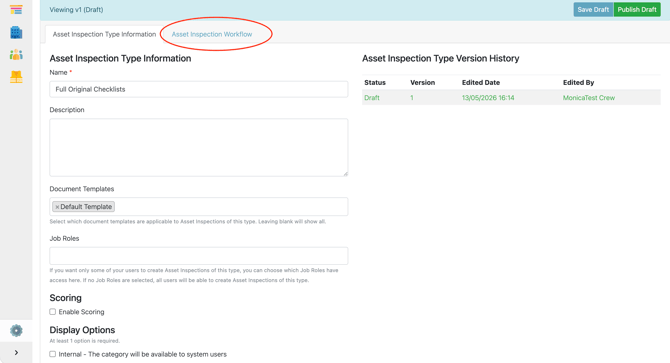This screenshot has width=670, height=363.
Task: Click the Viewing v1 (Draft) label
Action: pyautogui.click(x=76, y=9)
